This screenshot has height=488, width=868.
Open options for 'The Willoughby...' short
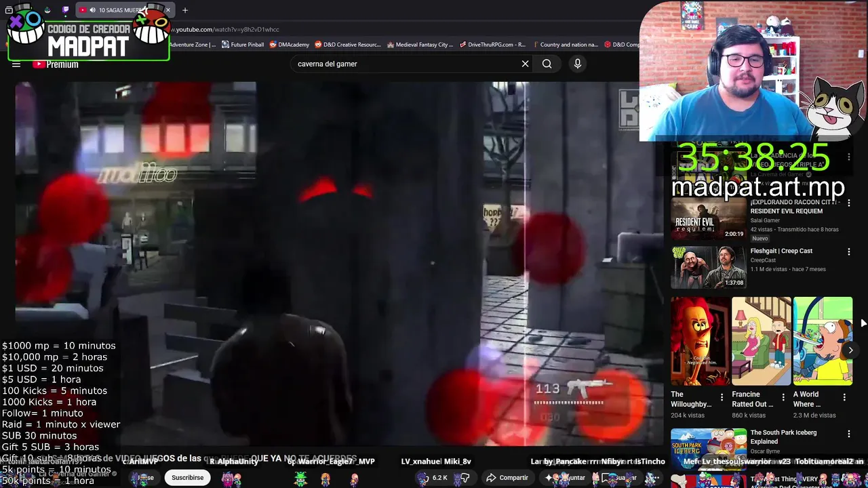click(x=722, y=397)
